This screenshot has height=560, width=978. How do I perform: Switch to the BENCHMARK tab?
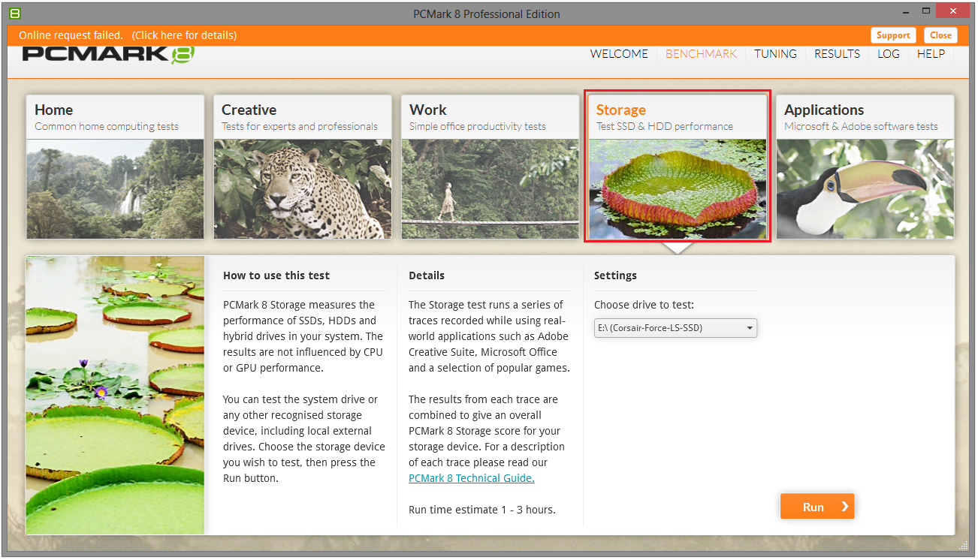pos(702,54)
